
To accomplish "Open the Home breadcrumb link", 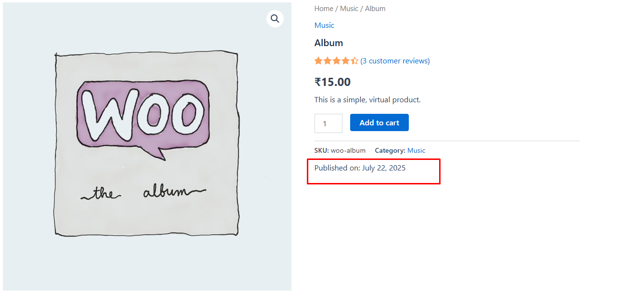I will point(323,8).
